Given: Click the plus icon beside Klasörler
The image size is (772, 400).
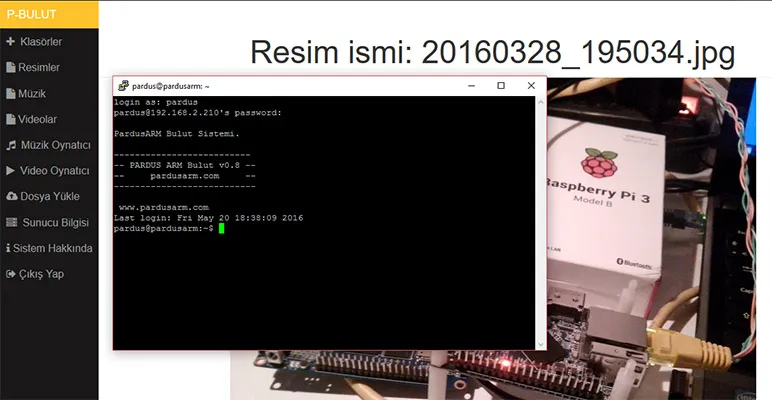Looking at the screenshot, I should tap(10, 42).
